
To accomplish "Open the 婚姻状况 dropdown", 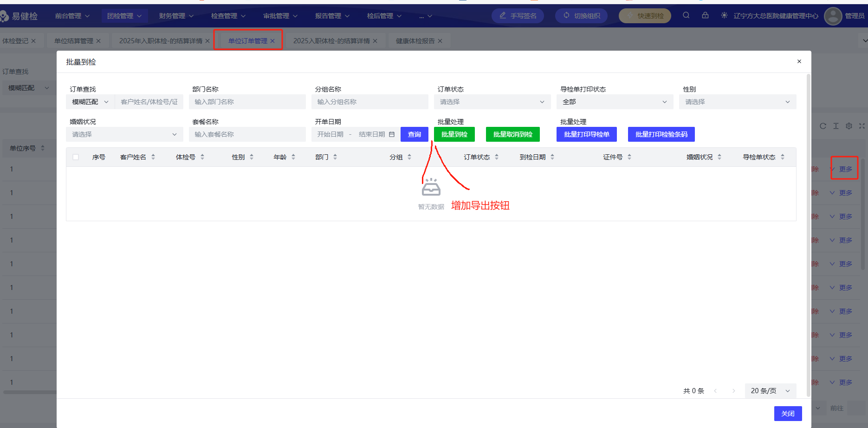I will pos(125,134).
